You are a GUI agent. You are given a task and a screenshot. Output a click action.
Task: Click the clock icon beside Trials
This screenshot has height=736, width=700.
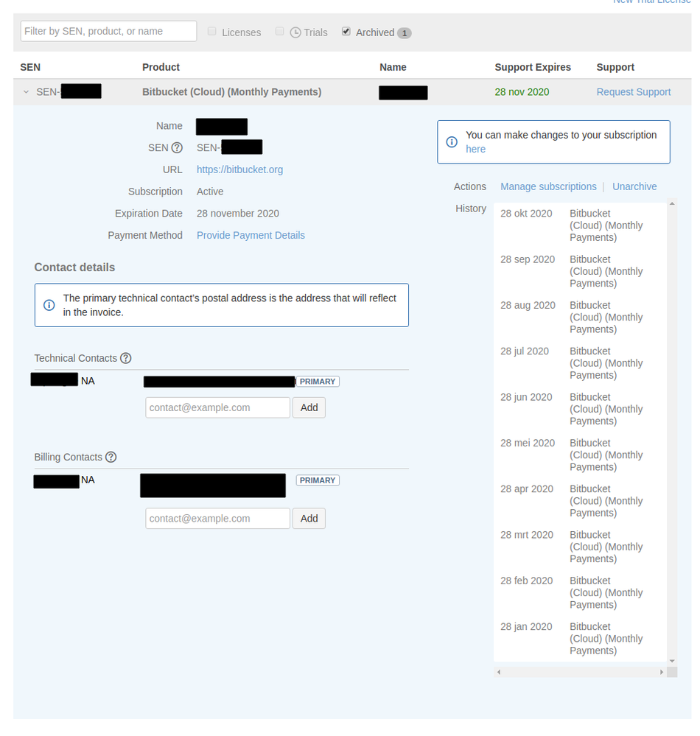tap(295, 32)
